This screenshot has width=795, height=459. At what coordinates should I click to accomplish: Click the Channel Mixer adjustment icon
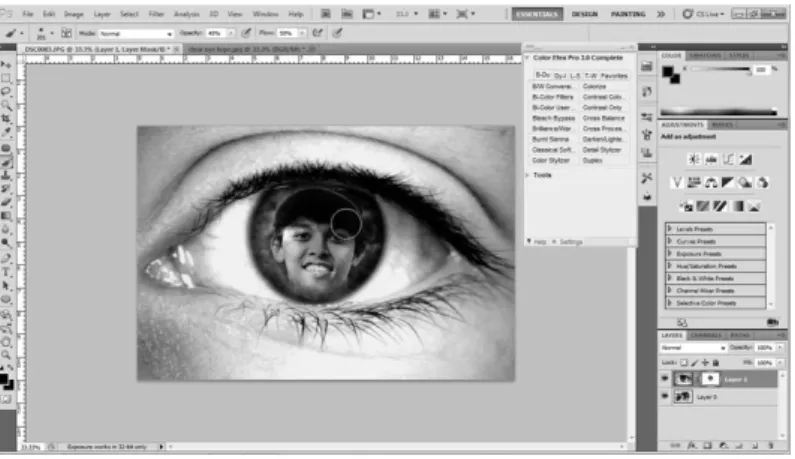[x=763, y=183]
